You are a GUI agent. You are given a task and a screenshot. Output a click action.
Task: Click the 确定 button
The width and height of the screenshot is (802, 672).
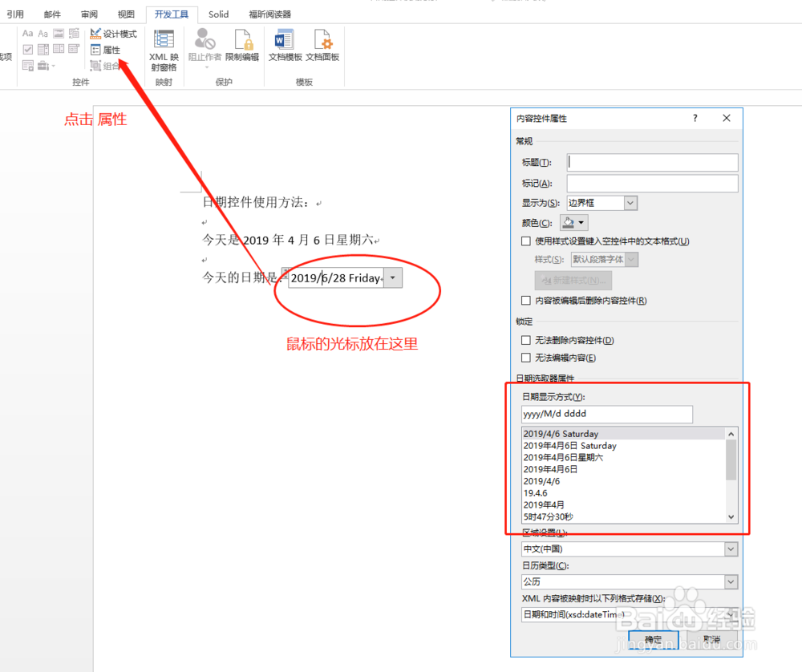(653, 639)
